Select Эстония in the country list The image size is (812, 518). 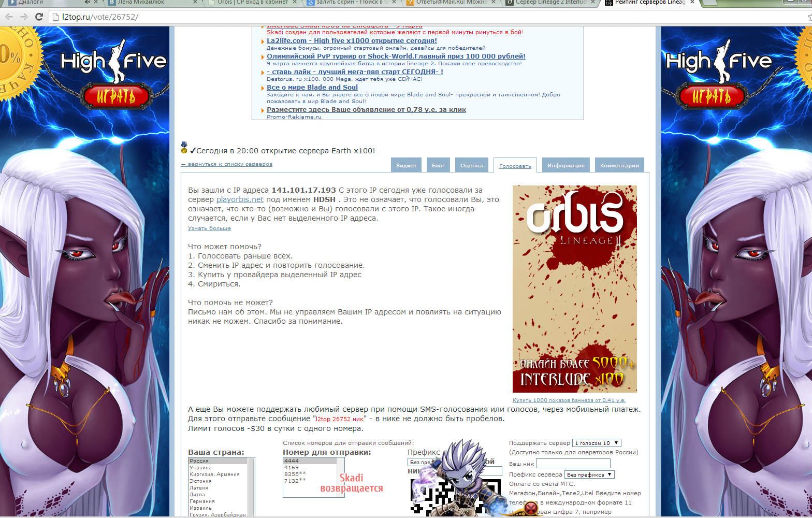coord(218,481)
